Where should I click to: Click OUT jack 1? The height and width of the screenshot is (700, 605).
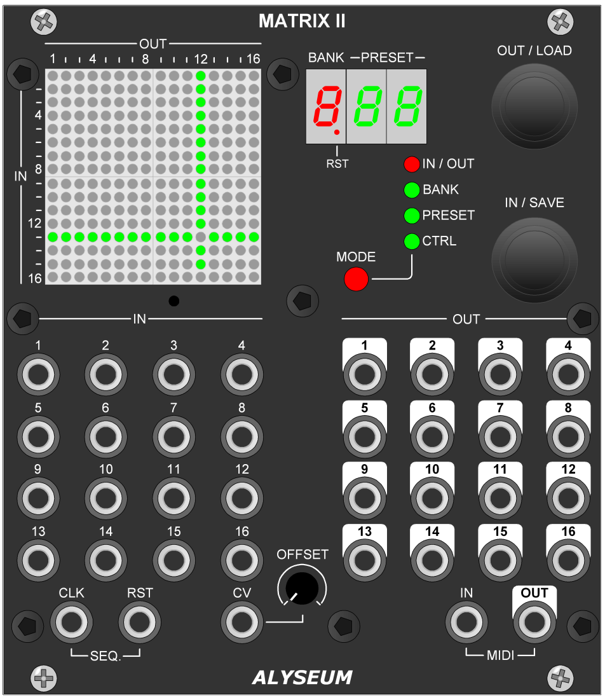[365, 374]
